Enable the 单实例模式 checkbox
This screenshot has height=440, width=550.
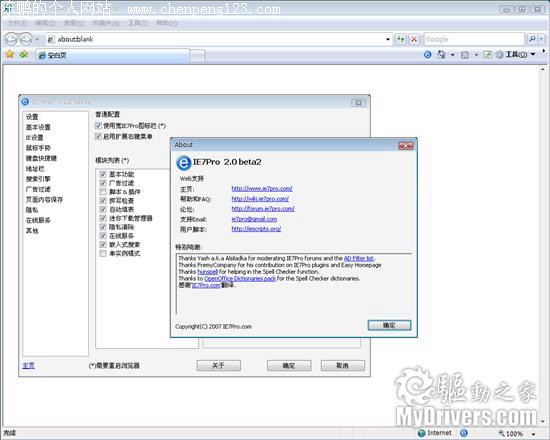click(x=103, y=253)
